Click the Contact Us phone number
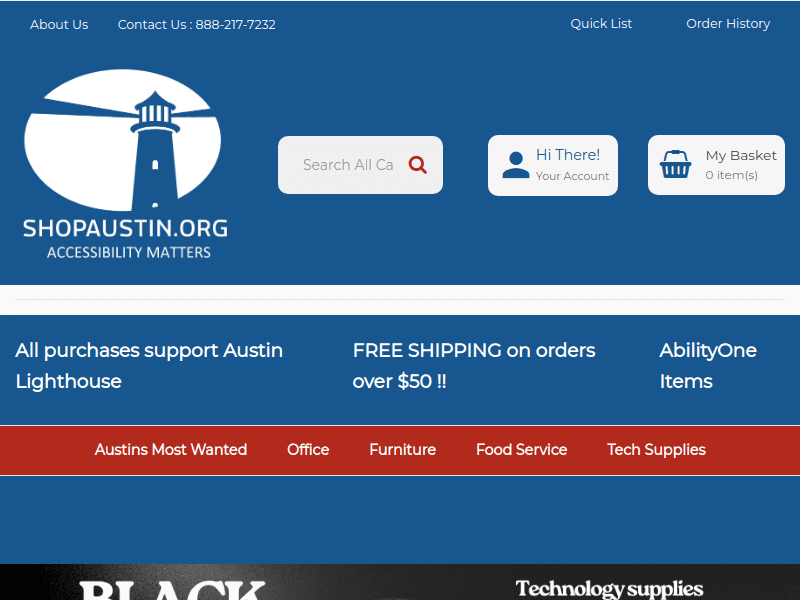Viewport: 800px width, 600px height. pyautogui.click(x=196, y=24)
